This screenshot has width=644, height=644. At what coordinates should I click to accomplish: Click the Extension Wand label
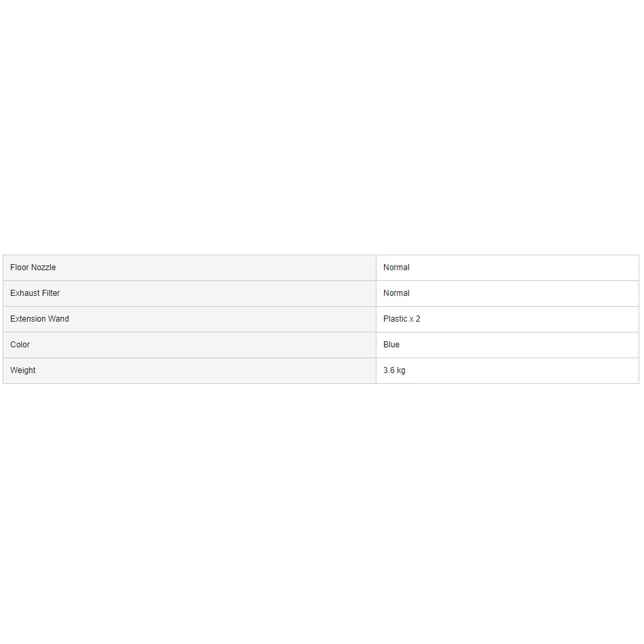point(39,319)
